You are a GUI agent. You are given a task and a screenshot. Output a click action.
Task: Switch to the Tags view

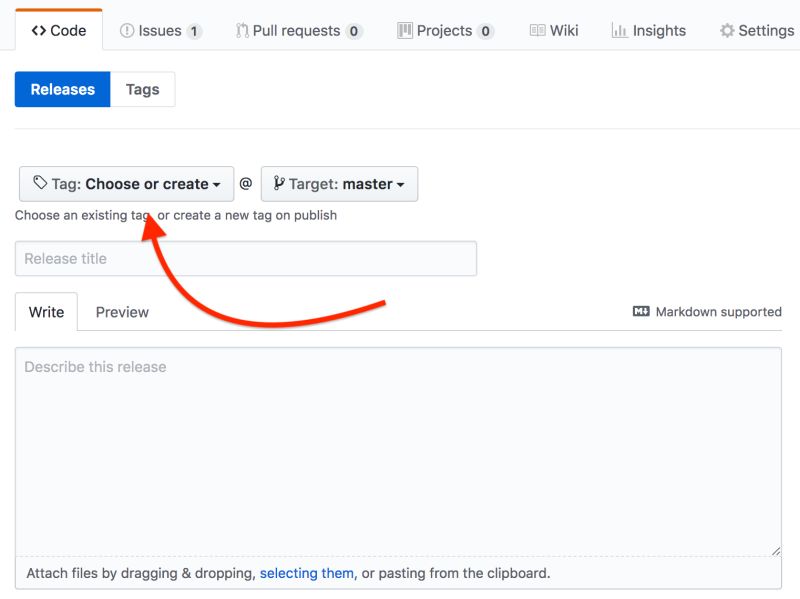(x=141, y=89)
